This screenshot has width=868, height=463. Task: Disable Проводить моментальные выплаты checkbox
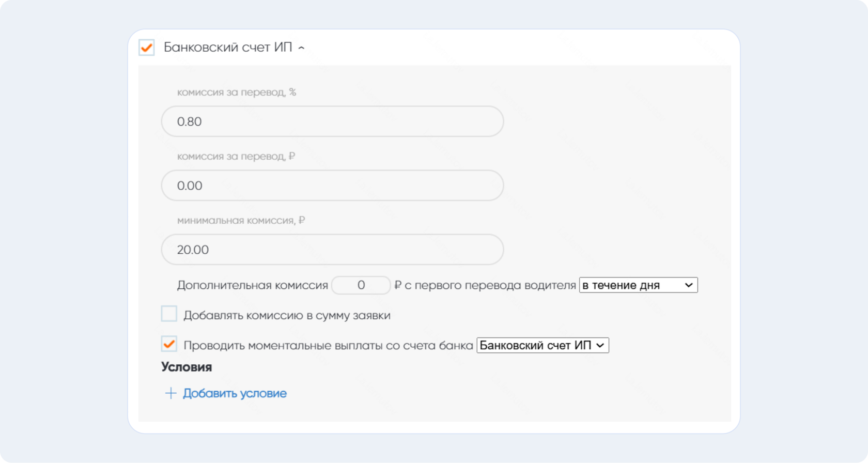[x=169, y=344]
